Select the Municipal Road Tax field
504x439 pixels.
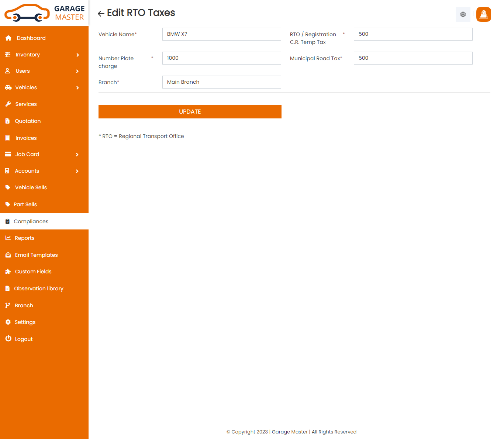(x=413, y=58)
